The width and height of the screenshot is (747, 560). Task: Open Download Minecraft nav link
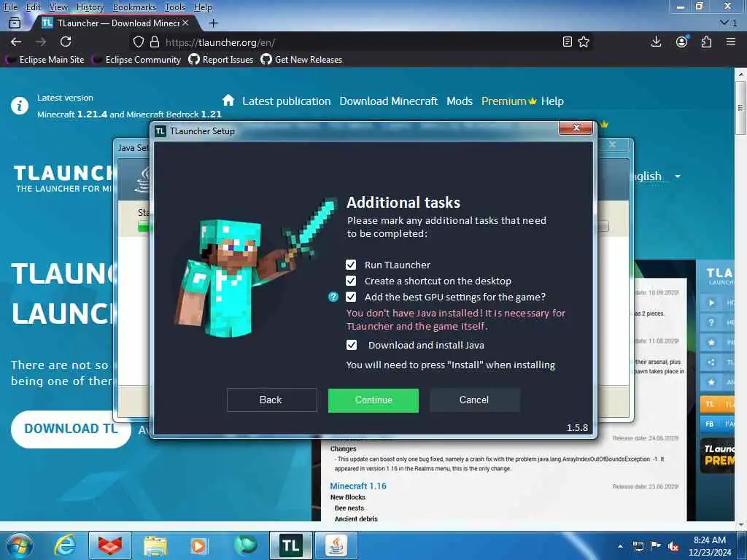pyautogui.click(x=388, y=101)
